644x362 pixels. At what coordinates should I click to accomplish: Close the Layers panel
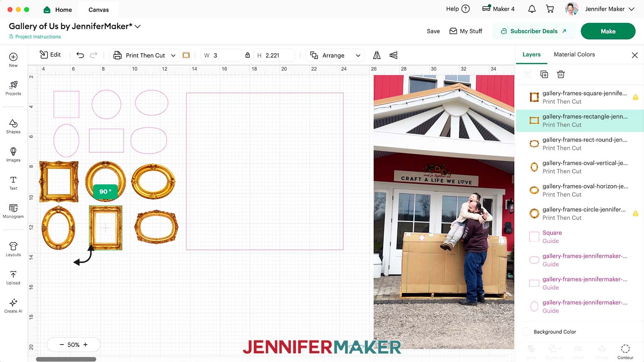[634, 55]
